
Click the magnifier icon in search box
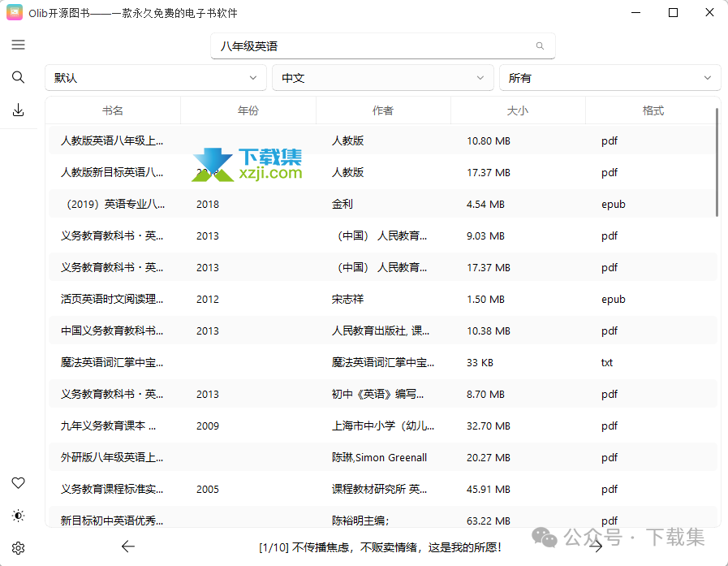(x=541, y=46)
